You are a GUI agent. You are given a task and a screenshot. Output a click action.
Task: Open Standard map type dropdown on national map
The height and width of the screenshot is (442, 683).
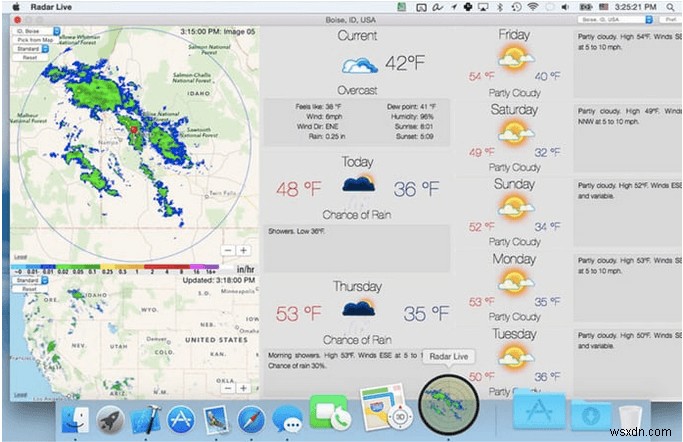coord(30,280)
